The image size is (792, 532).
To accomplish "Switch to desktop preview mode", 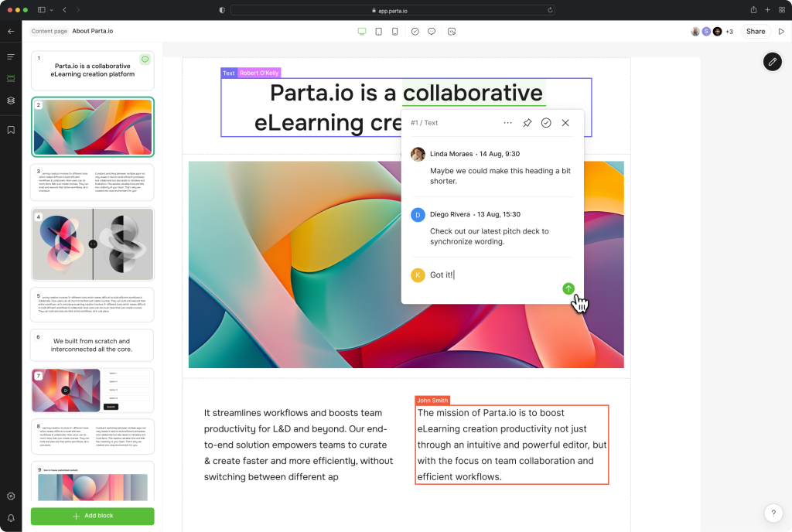I will (361, 32).
